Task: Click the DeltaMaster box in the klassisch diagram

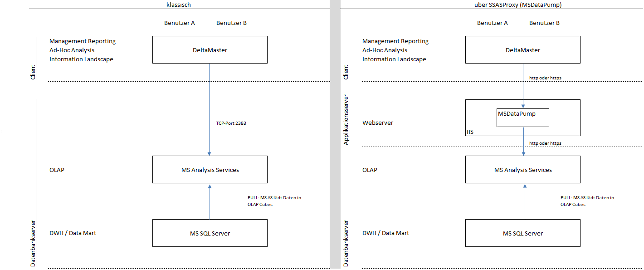Action: pos(210,50)
